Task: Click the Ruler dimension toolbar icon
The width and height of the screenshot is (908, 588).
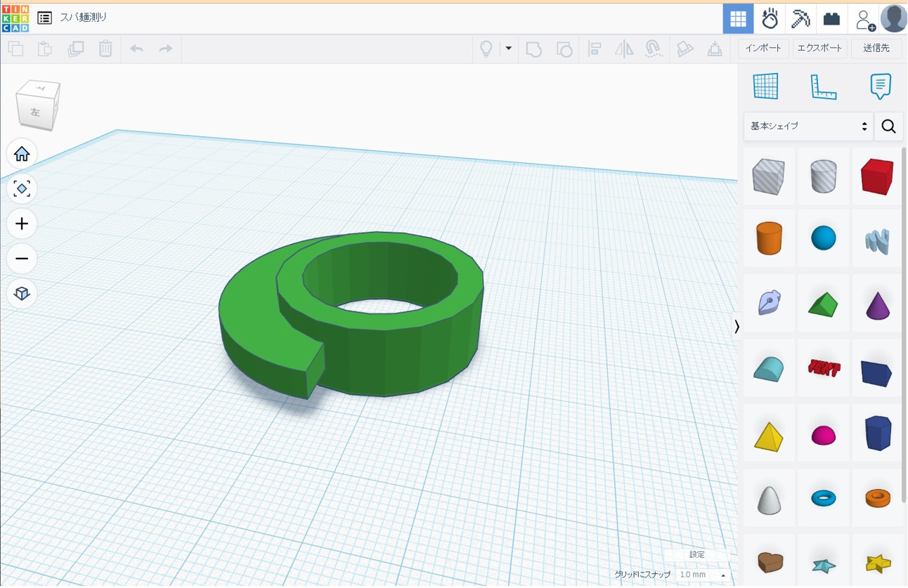Action: pos(685,48)
